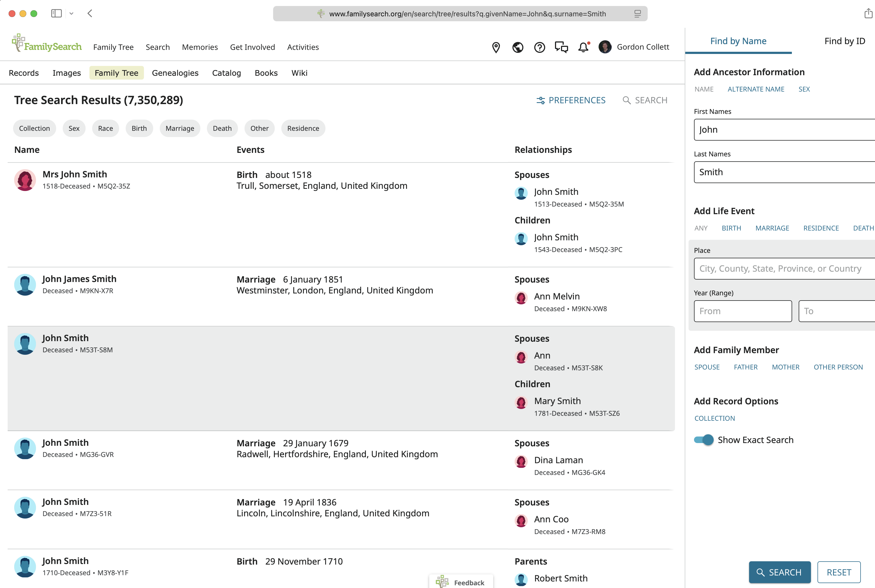This screenshot has width=875, height=588.
Task: Click Gordon Collett's profile avatar
Action: tap(605, 47)
